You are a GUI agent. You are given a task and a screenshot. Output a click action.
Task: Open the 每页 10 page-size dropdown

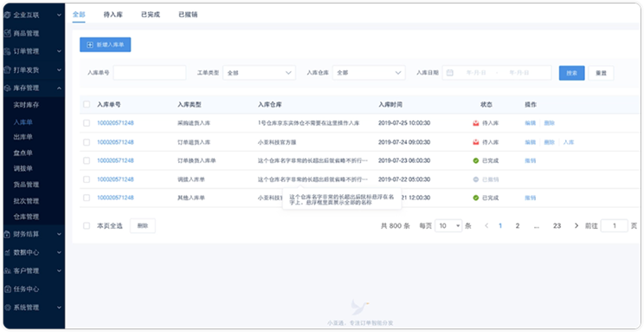point(448,226)
